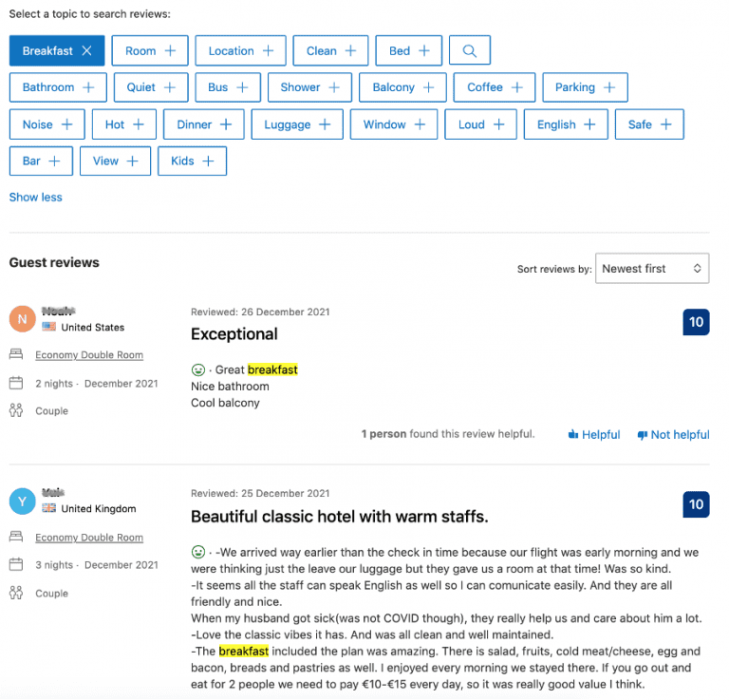Click the green smiley in Exceptional review
This screenshot has height=700, width=729.
pyautogui.click(x=197, y=369)
